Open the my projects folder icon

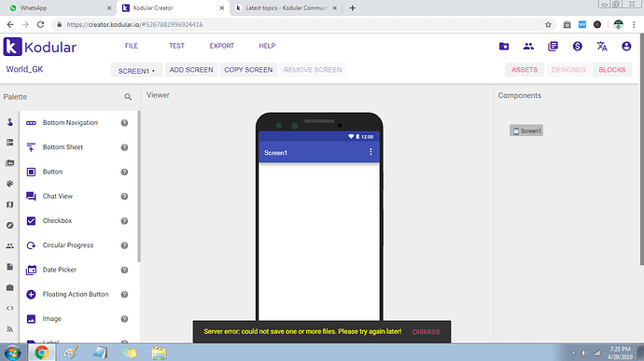504,47
